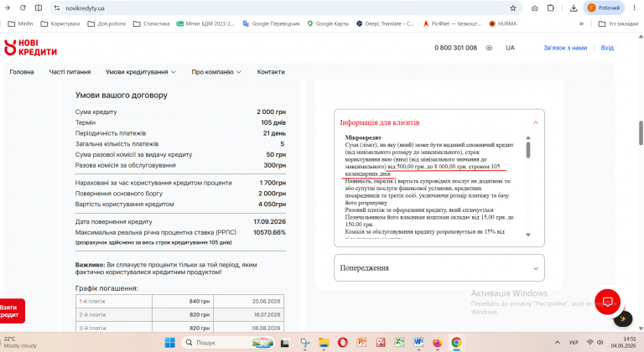Go to the Головна menu item
This screenshot has height=352, width=644.
click(22, 72)
